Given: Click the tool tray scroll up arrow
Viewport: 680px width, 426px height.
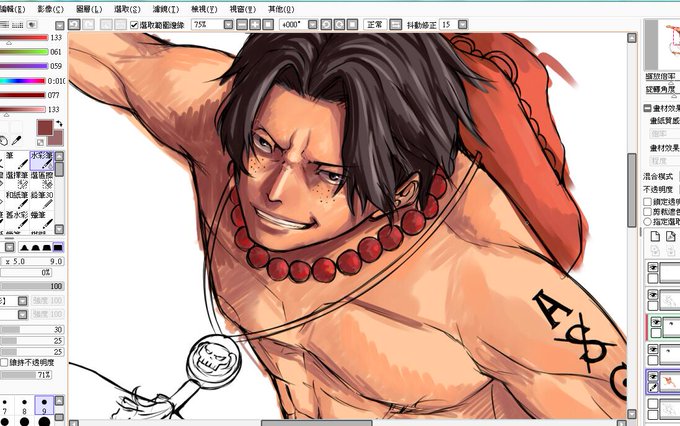Looking at the screenshot, I should click(59, 156).
